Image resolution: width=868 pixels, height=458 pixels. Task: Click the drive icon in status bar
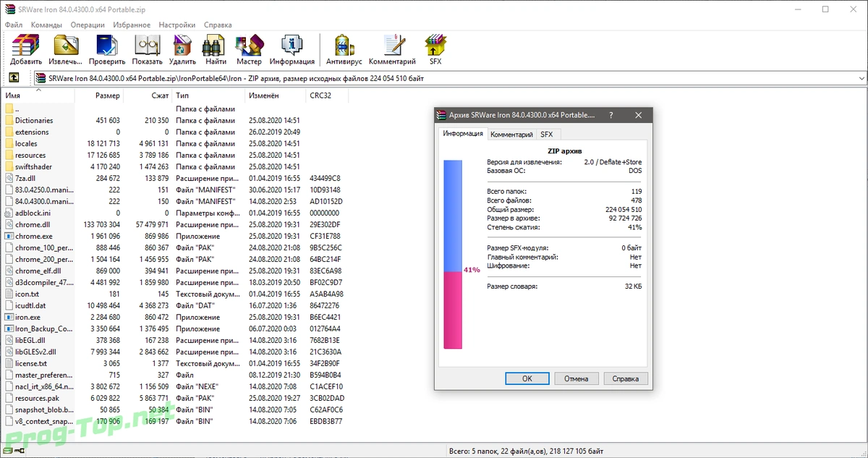coord(9,451)
